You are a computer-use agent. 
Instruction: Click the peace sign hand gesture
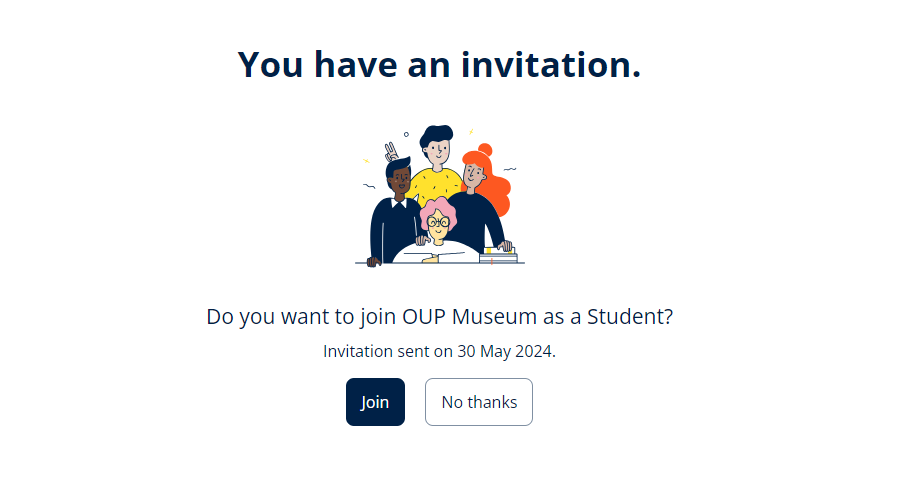pyautogui.click(x=391, y=152)
